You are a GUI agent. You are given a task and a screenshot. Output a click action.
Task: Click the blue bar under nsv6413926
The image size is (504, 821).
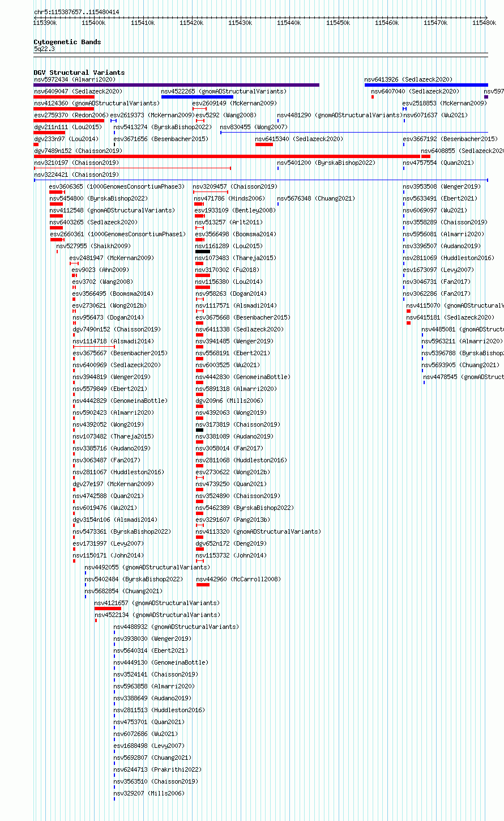tap(426, 85)
